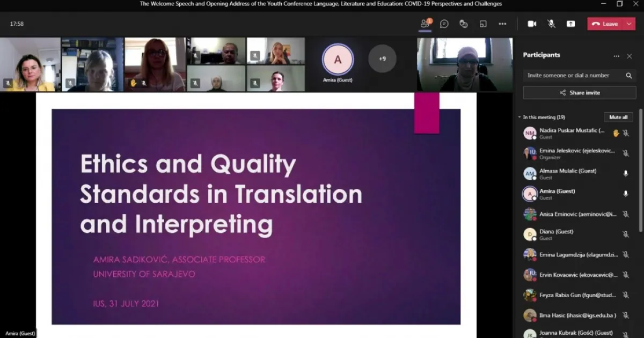The width and height of the screenshot is (644, 338).
Task: Open Participants panel more options ellipsis
Action: (x=617, y=56)
